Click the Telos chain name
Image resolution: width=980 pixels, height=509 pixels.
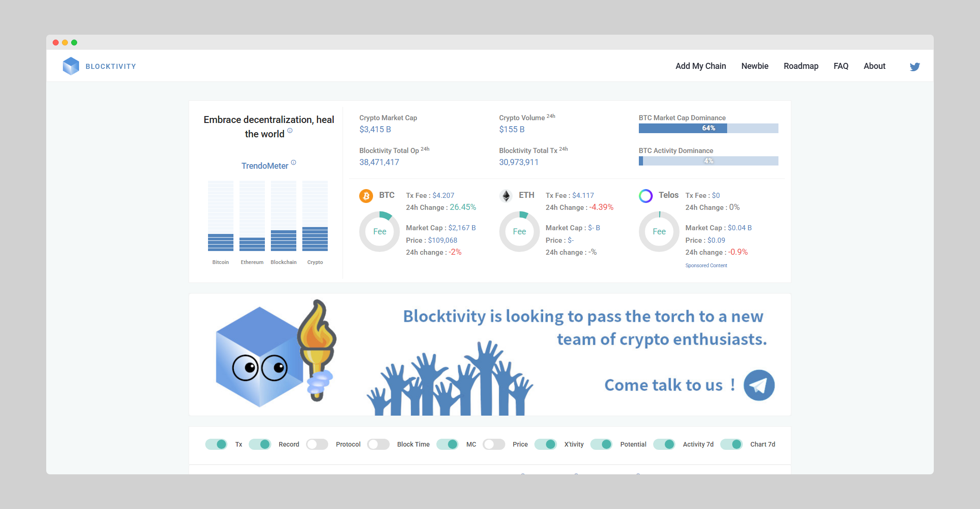668,195
